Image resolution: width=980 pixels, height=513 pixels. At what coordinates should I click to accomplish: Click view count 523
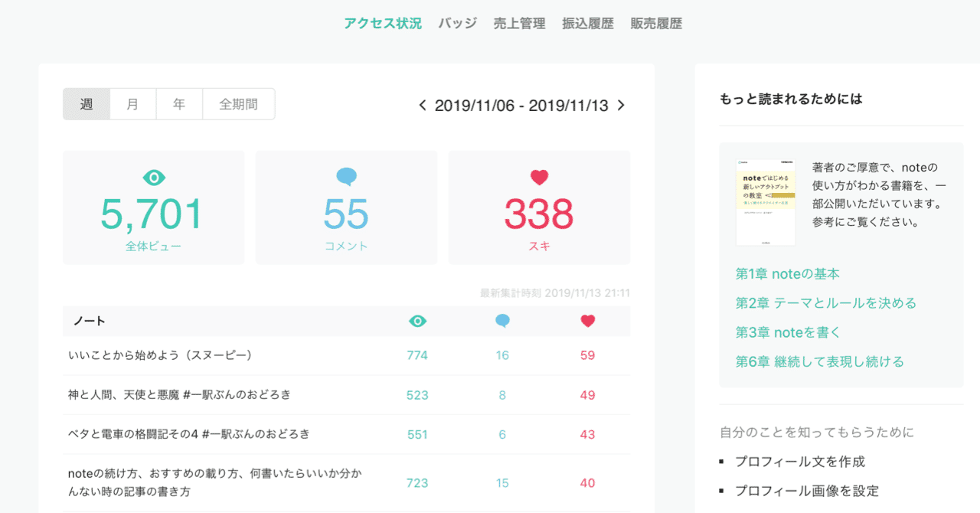417,395
